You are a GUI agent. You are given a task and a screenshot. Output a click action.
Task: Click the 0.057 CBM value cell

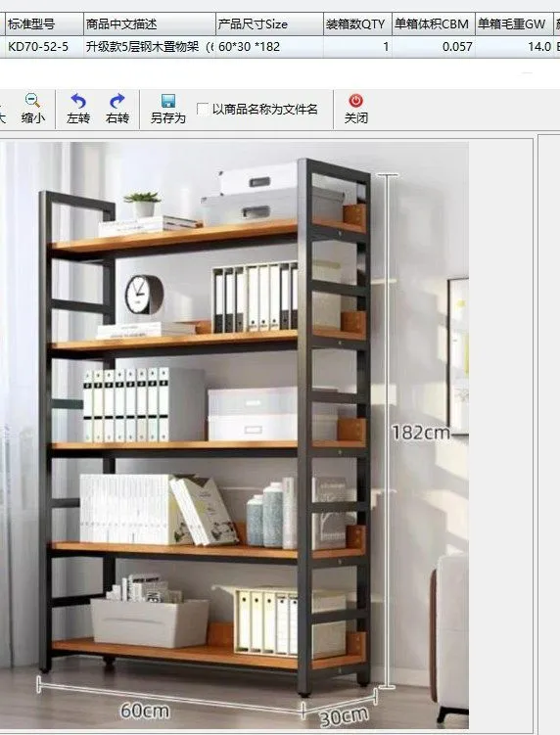click(x=434, y=47)
